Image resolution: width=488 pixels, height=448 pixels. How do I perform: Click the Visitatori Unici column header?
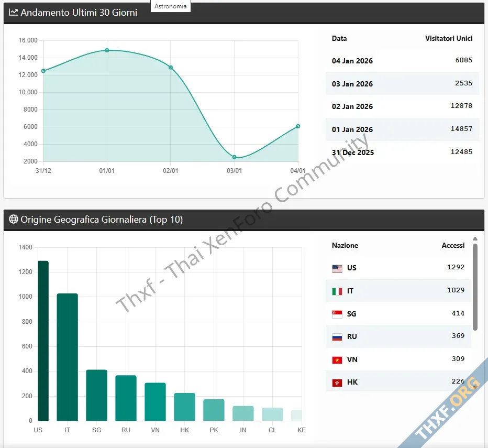[449, 38]
